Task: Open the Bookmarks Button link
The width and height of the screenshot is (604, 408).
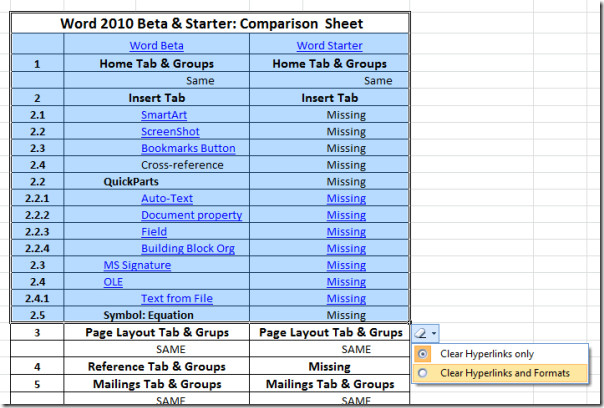Action: 188,148
